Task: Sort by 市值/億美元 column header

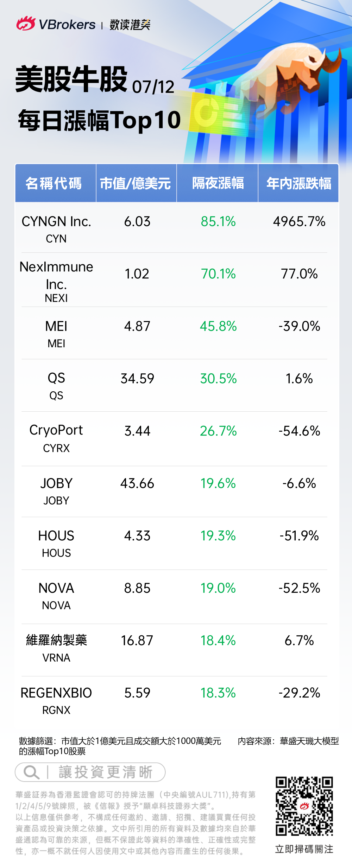Action: coord(136,183)
